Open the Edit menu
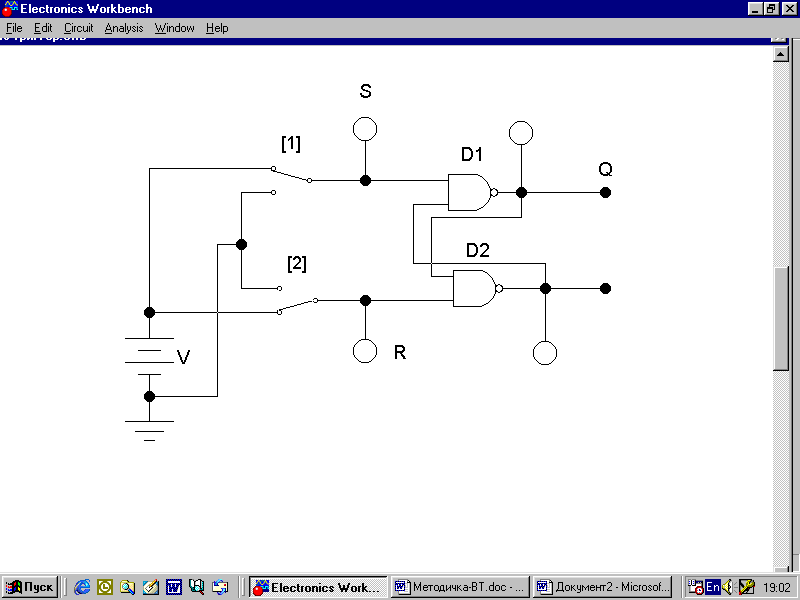The width and height of the screenshot is (800, 600). (43, 28)
